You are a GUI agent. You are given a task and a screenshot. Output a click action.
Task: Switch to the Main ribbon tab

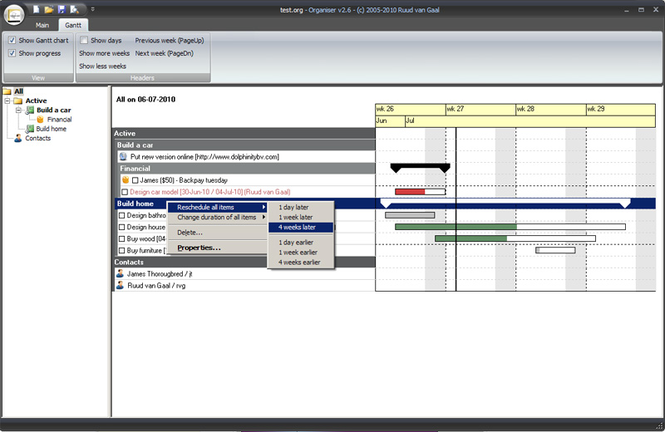click(x=41, y=23)
